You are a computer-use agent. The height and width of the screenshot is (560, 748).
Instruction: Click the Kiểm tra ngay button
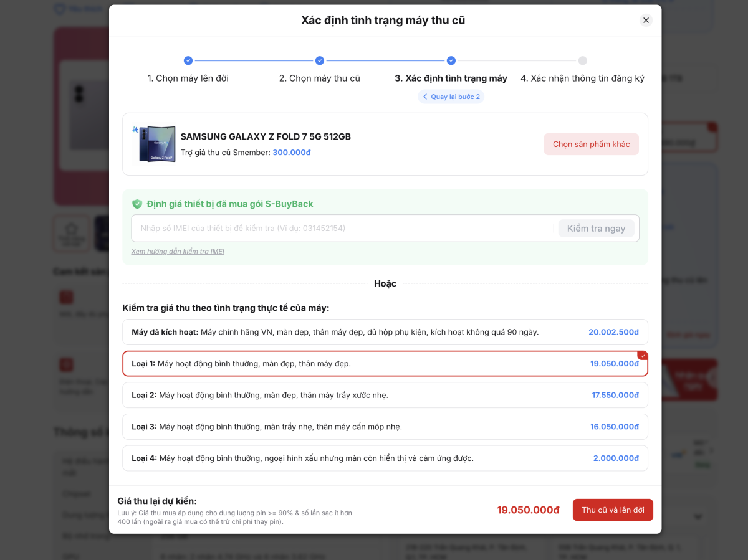[596, 229]
